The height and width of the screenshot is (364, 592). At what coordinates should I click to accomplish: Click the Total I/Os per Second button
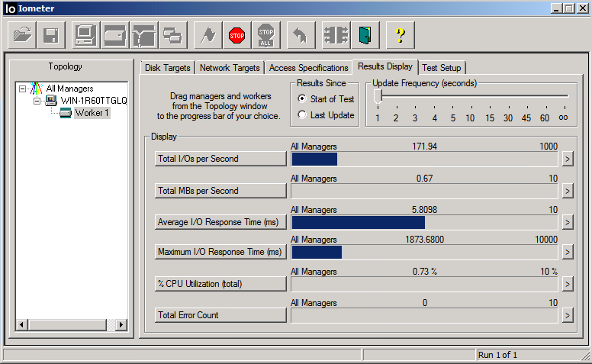pos(220,159)
